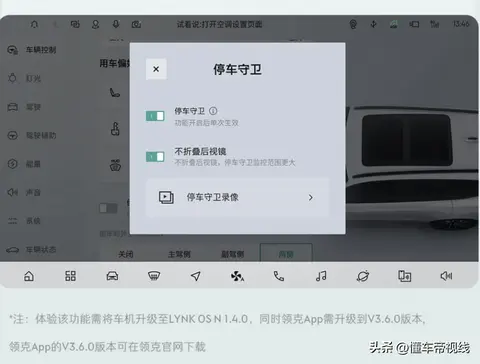Open navigation arrow icon in dock
This screenshot has height=364, width=480.
196,276
